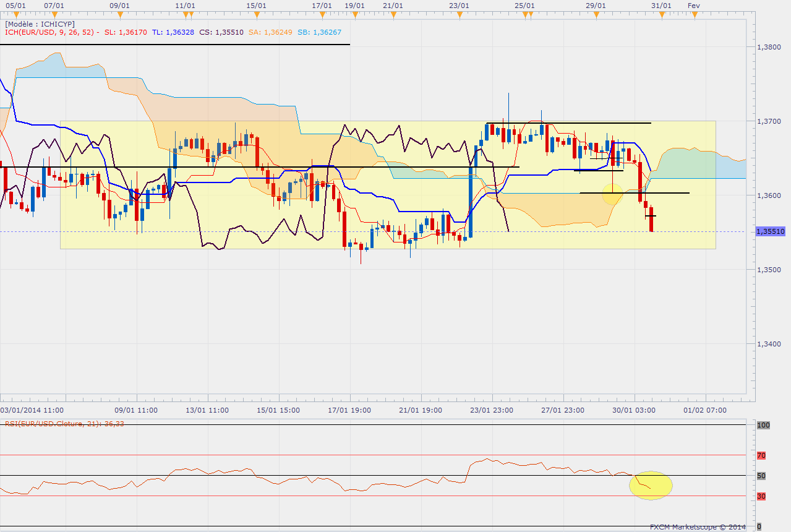Click the 09/01 11:00 time axis label
Image resolution: width=791 pixels, height=532 pixels.
[x=136, y=410]
